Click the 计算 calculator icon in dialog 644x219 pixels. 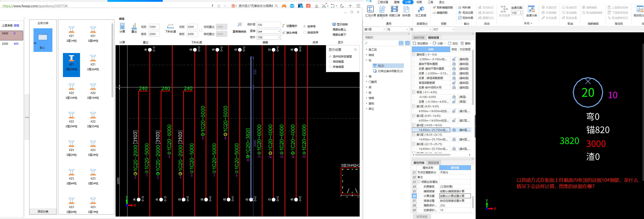point(122,26)
